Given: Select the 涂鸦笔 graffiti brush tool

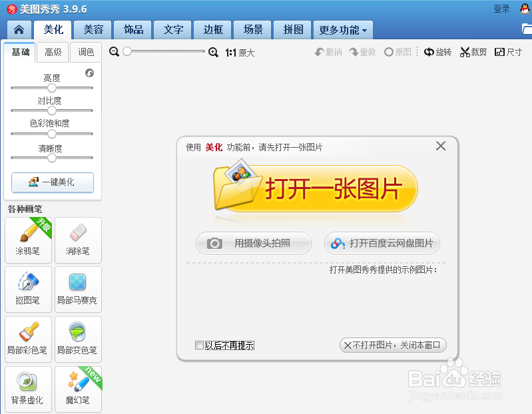Looking at the screenshot, I should point(28,240).
